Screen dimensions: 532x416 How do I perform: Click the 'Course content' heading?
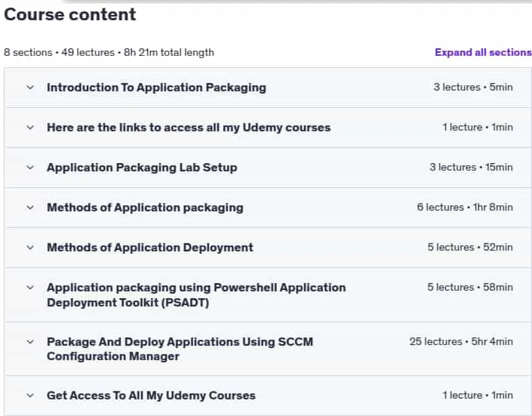(x=70, y=14)
